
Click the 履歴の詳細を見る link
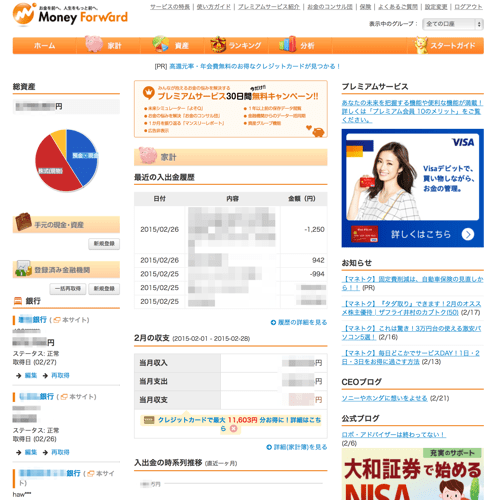pyautogui.click(x=299, y=322)
